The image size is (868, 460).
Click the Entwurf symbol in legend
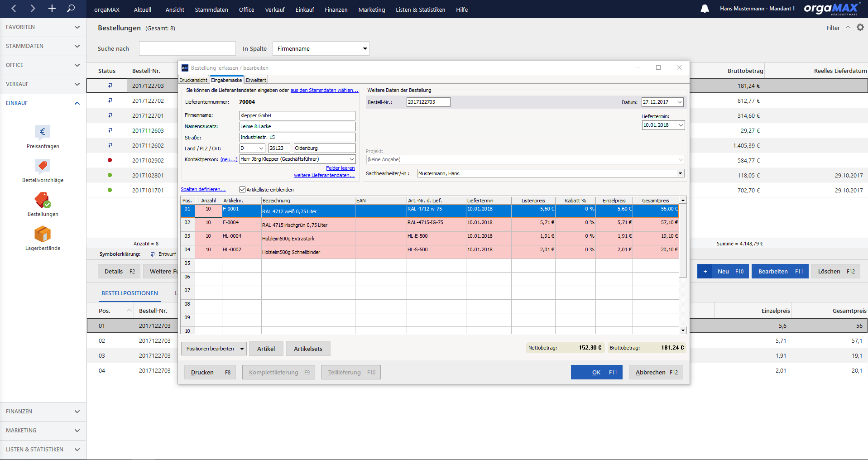coord(153,254)
